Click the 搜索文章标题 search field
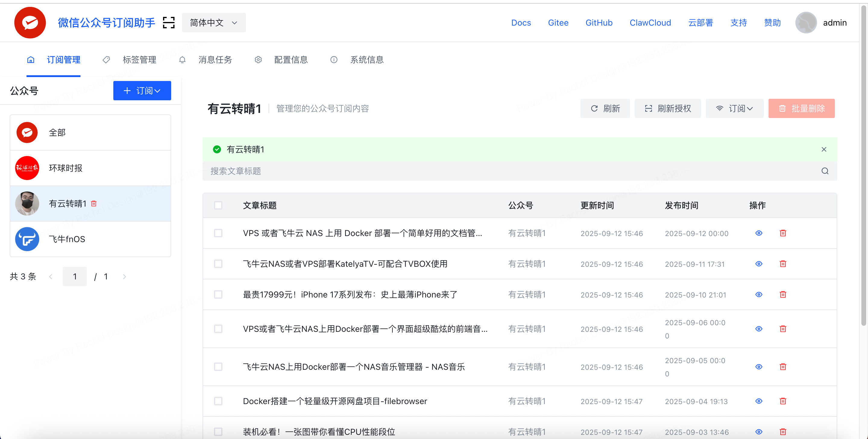The height and width of the screenshot is (439, 868). 505,171
